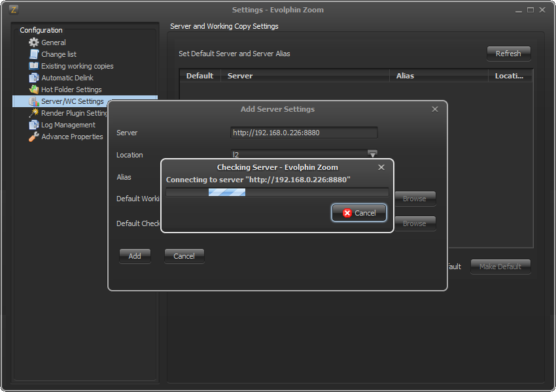556x392 pixels.
Task: Click the Server column header
Action: tap(305, 76)
